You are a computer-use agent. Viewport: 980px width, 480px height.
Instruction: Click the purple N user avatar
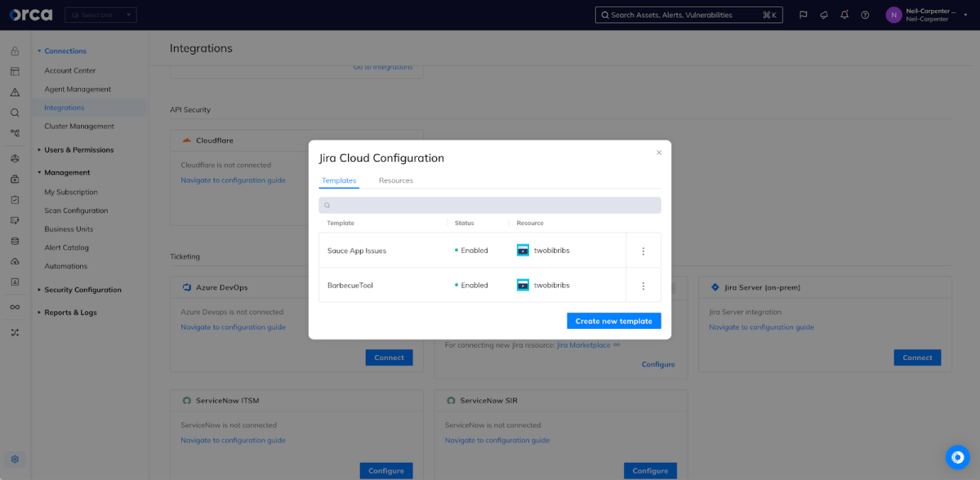(893, 15)
